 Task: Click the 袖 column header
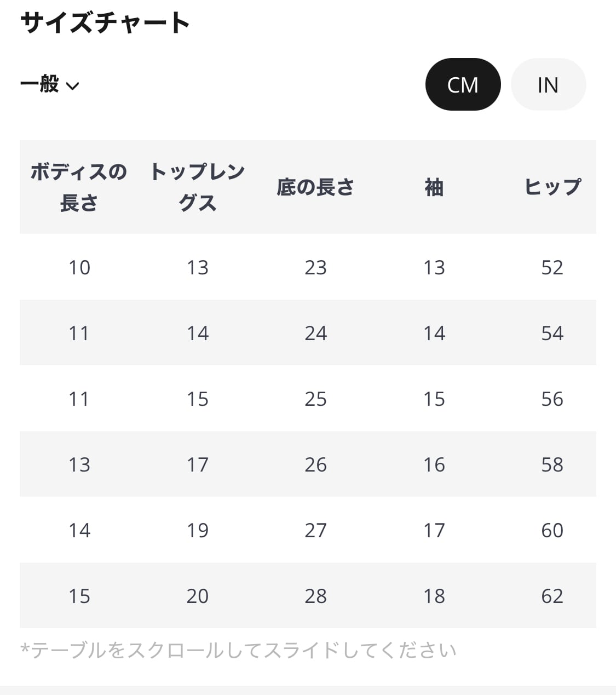click(x=434, y=187)
